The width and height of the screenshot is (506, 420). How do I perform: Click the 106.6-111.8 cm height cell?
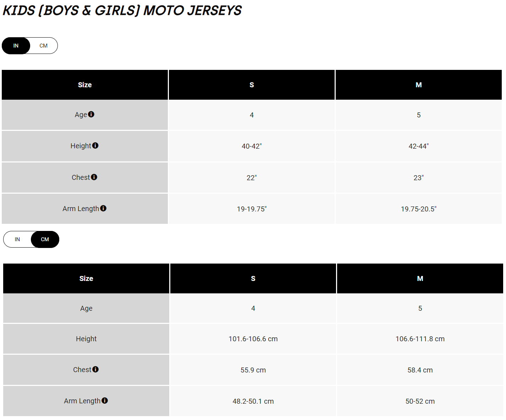420,339
